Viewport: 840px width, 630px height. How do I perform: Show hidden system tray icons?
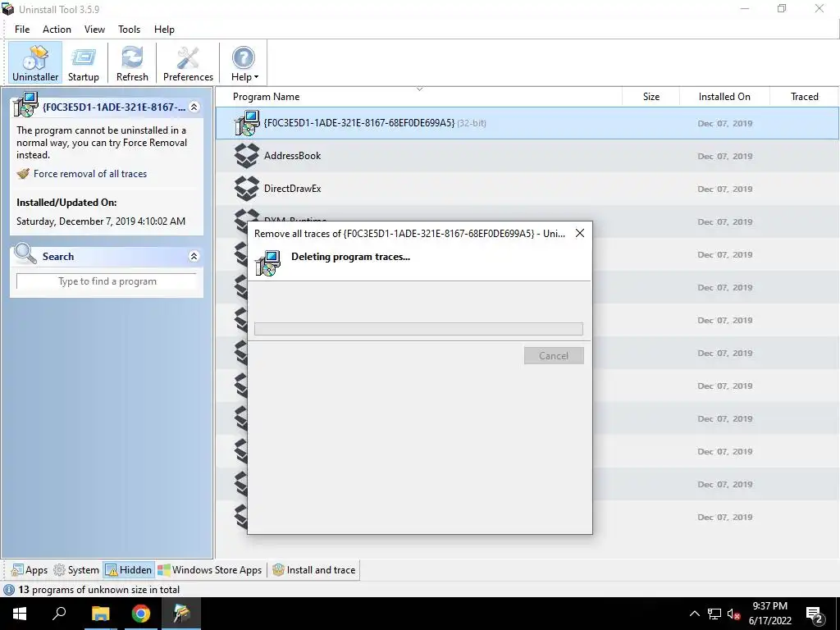pyautogui.click(x=694, y=614)
